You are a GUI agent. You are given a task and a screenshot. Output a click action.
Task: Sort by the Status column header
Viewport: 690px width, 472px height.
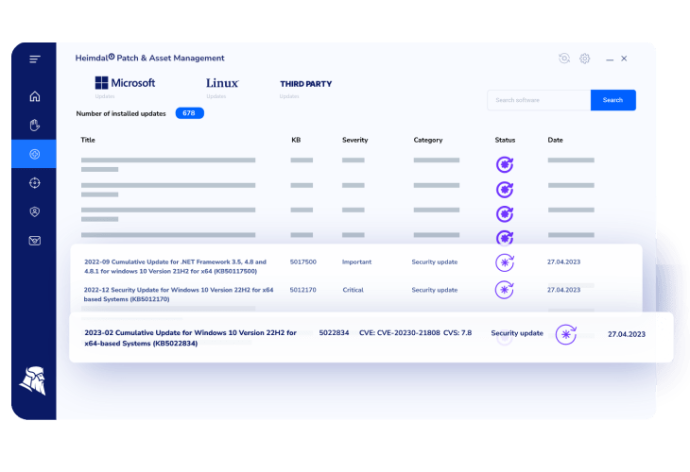[505, 140]
